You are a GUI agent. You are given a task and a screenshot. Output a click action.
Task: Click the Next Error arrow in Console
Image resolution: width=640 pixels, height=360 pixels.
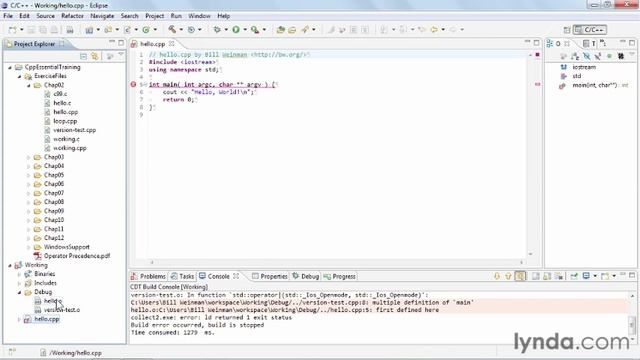point(497,276)
